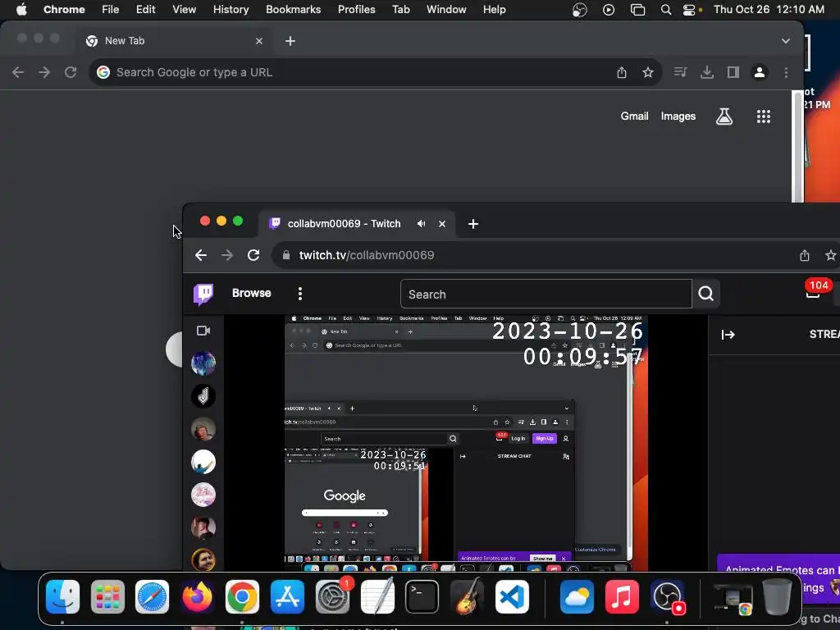The width and height of the screenshot is (840, 630).
Task: Open Google apps grid
Action: click(764, 116)
